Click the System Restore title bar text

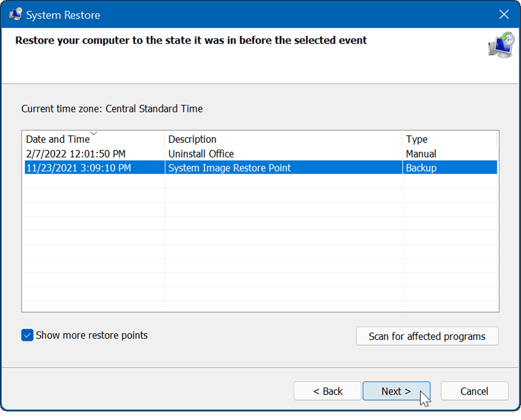[x=63, y=15]
